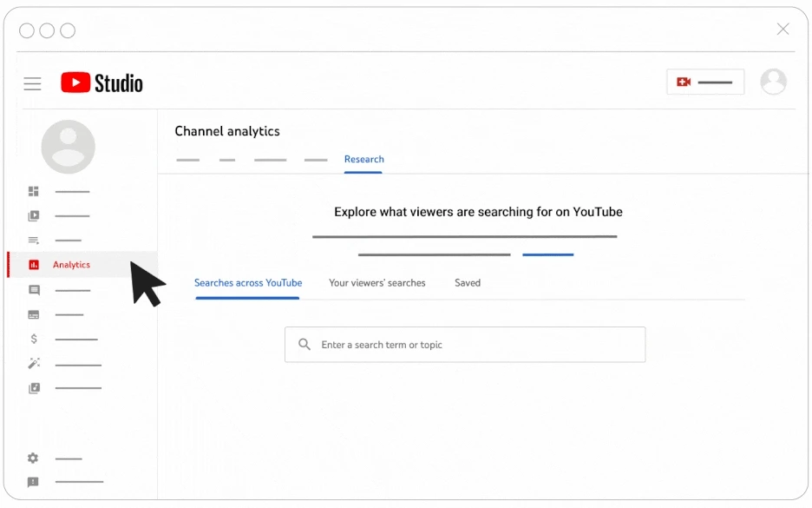Open the Send feedback icon
Image resolution: width=812 pixels, height=508 pixels.
[33, 482]
